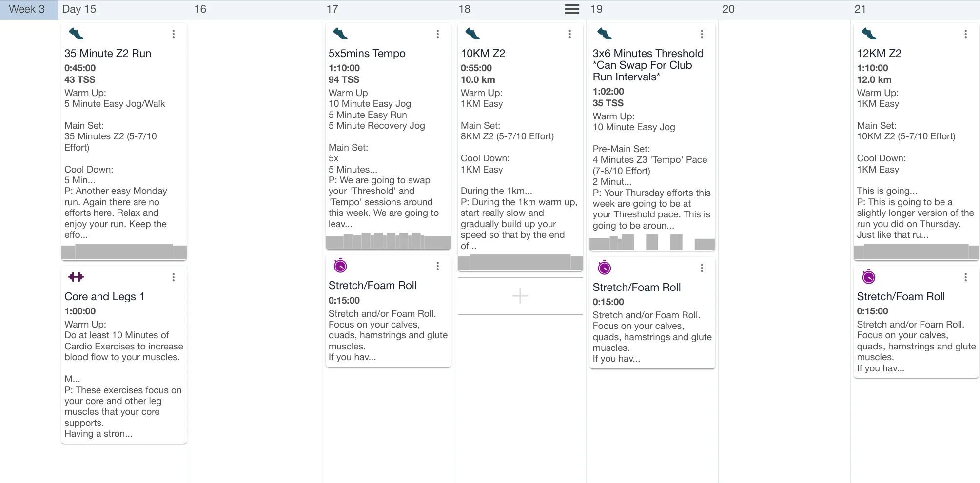Image resolution: width=980 pixels, height=483 pixels.
Task: Click the 5x5mins Tempo intensity graph
Action: click(x=388, y=241)
